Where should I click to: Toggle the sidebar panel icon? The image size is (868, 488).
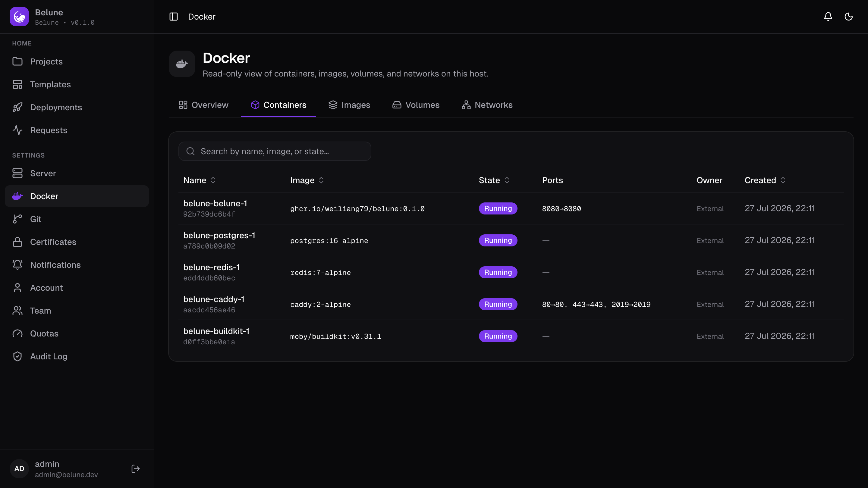[x=174, y=17]
